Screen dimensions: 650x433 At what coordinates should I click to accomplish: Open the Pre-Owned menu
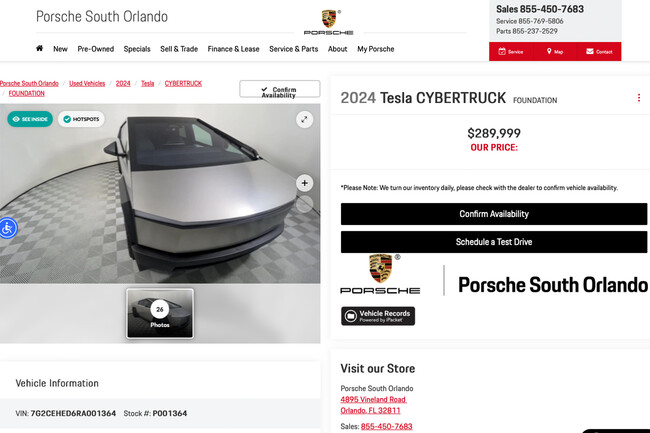pyautogui.click(x=95, y=48)
